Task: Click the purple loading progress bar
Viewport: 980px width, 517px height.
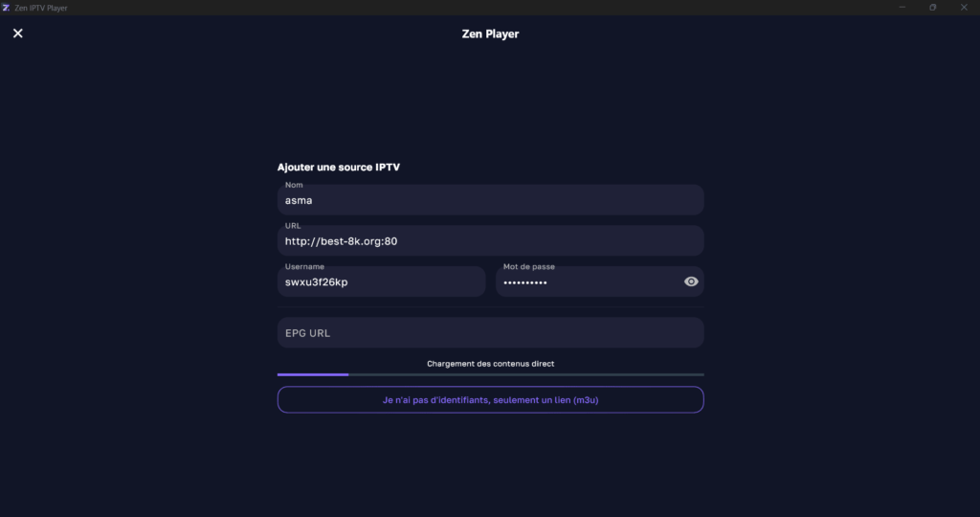Action: click(313, 374)
